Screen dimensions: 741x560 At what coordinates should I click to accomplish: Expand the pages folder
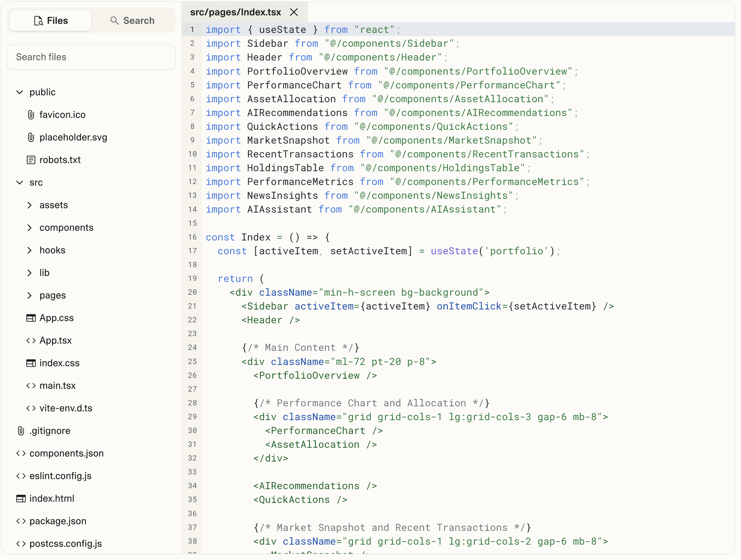pos(29,296)
